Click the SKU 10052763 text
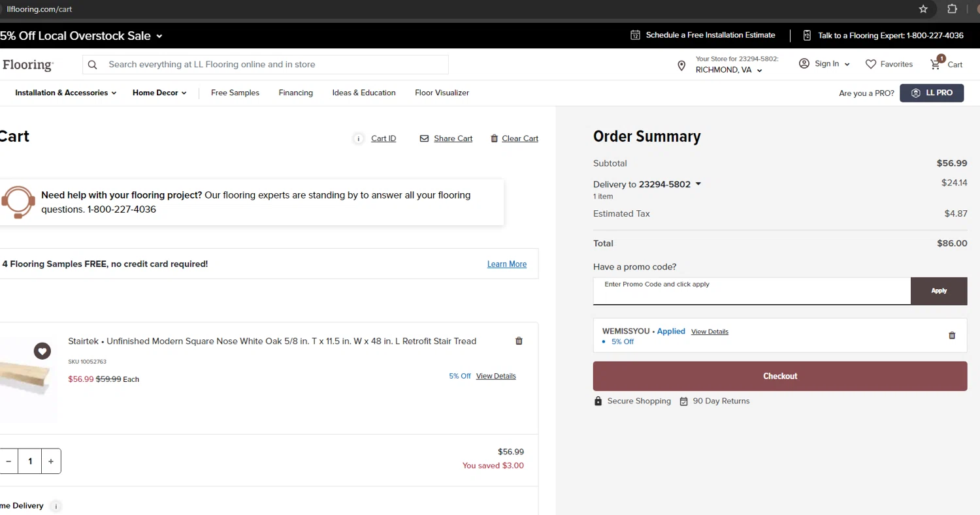The width and height of the screenshot is (980, 515). click(87, 362)
